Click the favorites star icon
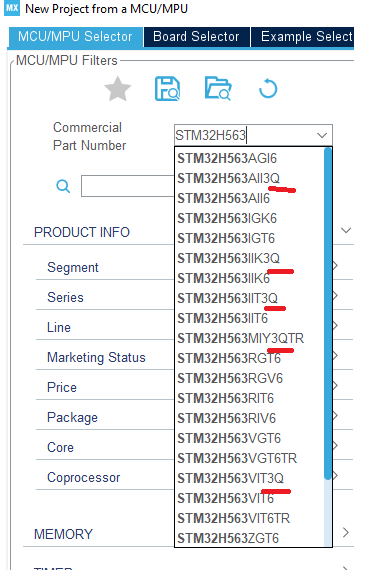The image size is (388, 570). point(117,89)
